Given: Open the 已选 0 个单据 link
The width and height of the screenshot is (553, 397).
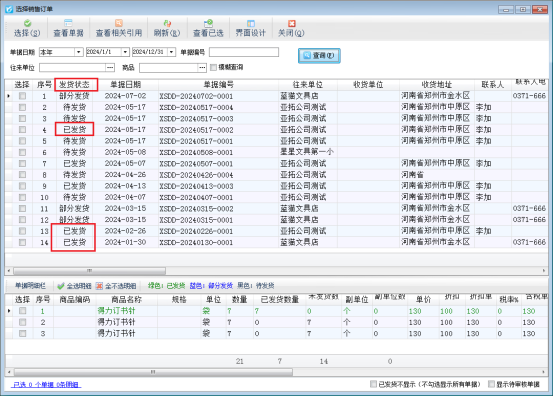Looking at the screenshot, I should tap(46, 385).
